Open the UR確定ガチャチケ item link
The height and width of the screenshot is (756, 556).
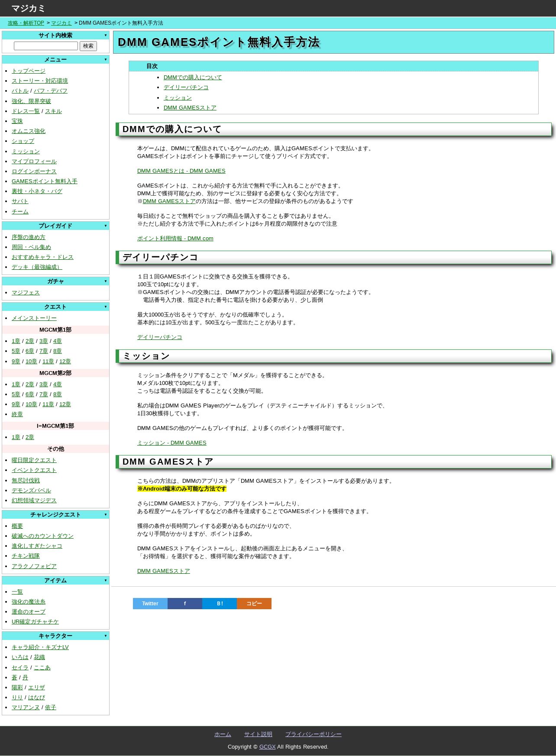click(x=35, y=622)
